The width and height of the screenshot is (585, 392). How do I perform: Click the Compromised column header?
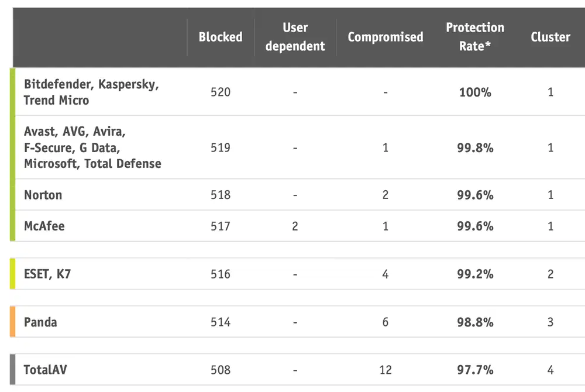pos(385,37)
